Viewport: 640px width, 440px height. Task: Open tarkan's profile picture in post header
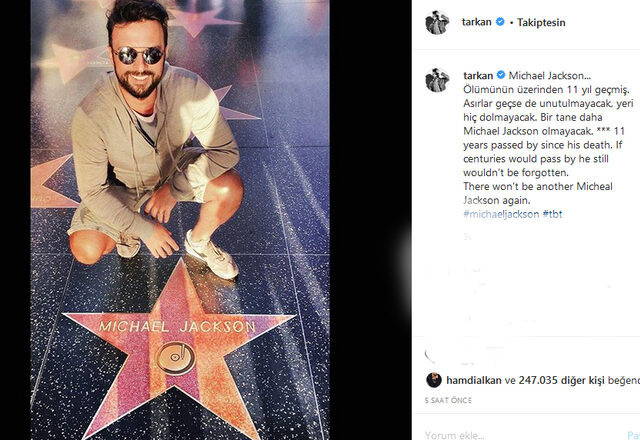[436, 25]
